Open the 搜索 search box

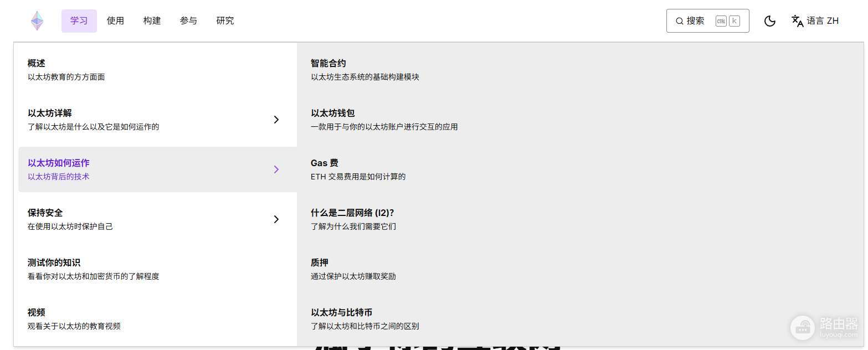(x=707, y=21)
